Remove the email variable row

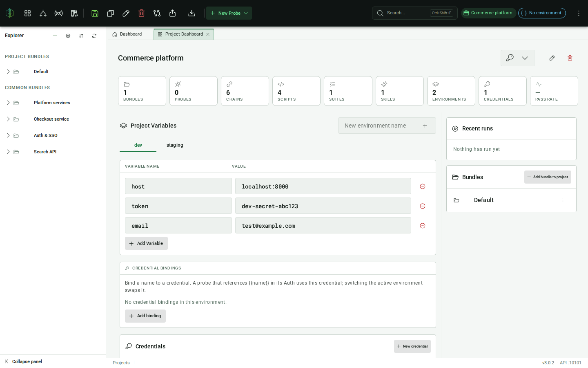click(423, 226)
